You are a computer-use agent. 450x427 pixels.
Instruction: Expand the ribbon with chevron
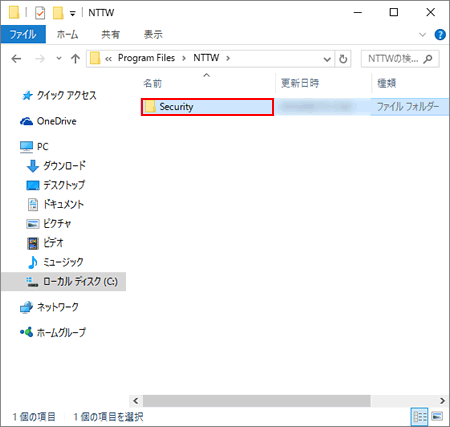pos(422,34)
